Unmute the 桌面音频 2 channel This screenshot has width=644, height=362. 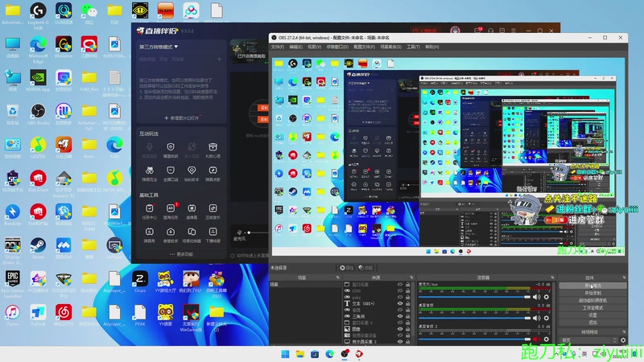click(536, 339)
